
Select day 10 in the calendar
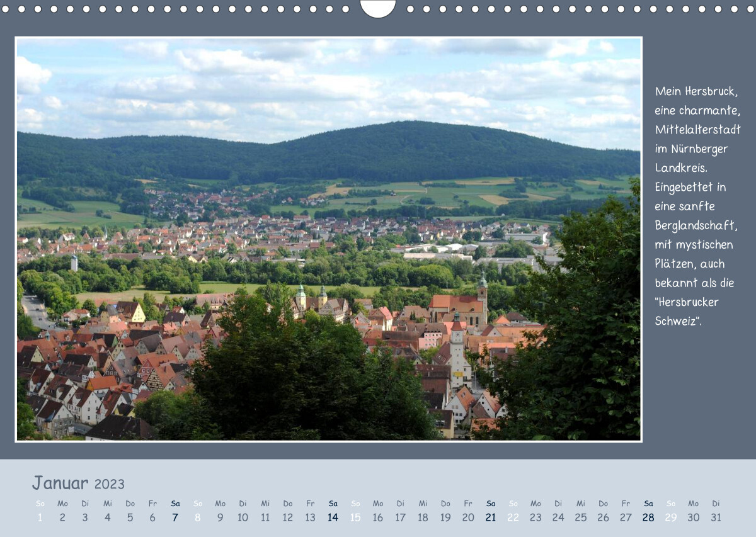coord(243,517)
